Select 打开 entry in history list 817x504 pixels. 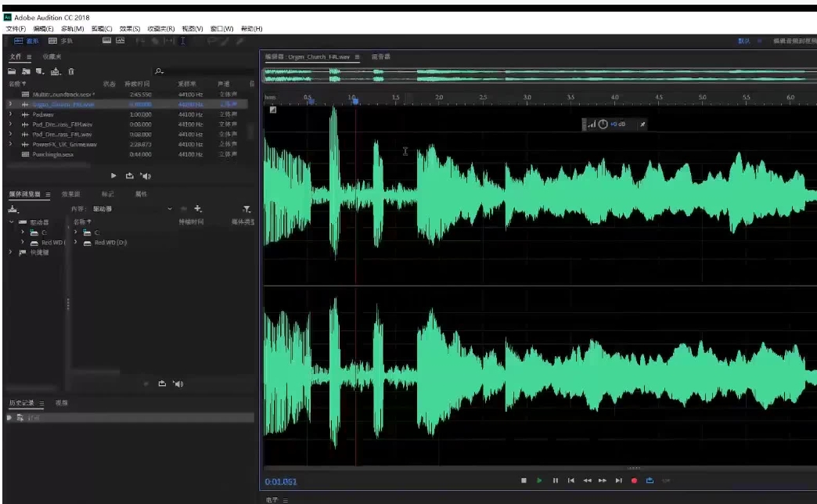point(131,417)
